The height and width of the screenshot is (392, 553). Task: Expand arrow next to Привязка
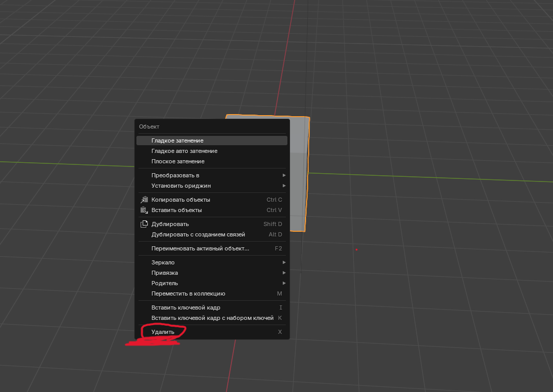284,273
